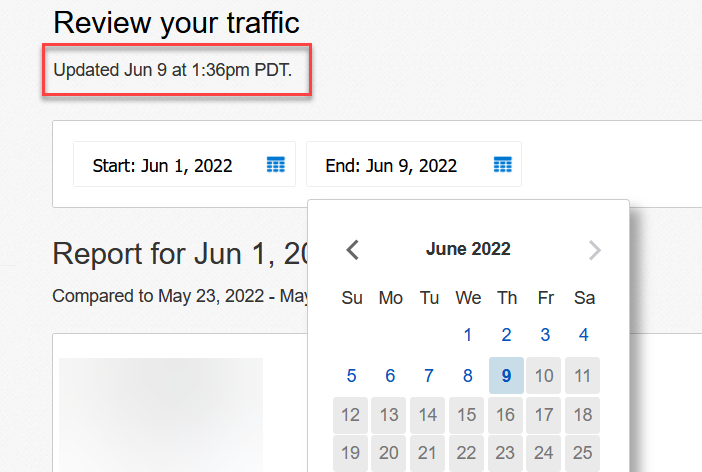Pick June 3 as end date
Viewport: 702px width, 472px height.
point(545,335)
